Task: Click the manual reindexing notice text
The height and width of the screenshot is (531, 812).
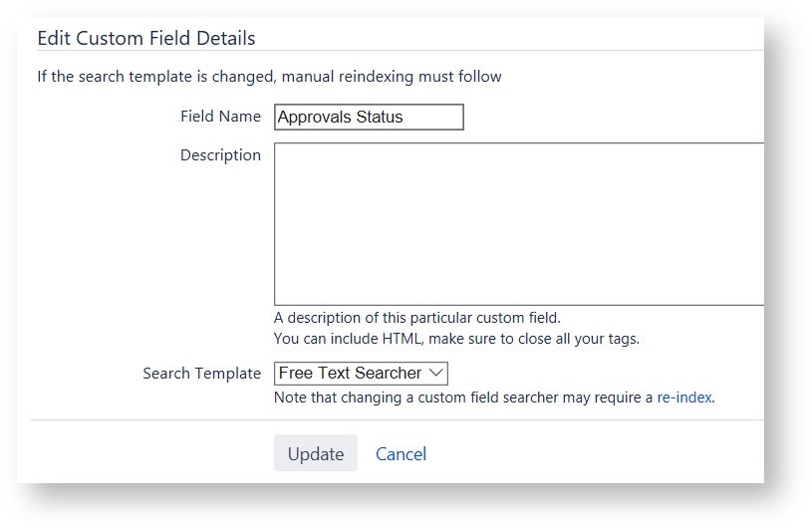Action: click(x=269, y=77)
